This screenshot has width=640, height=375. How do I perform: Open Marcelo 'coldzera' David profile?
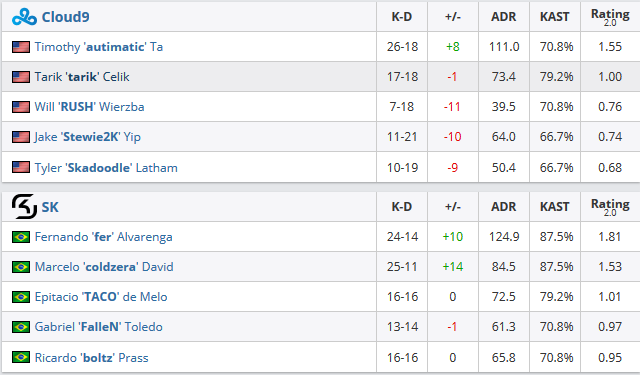(104, 267)
